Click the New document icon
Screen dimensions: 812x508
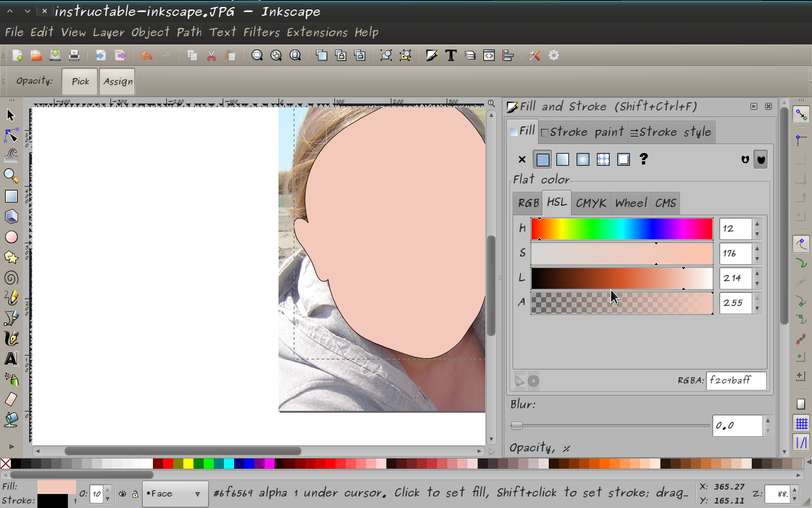[18, 55]
